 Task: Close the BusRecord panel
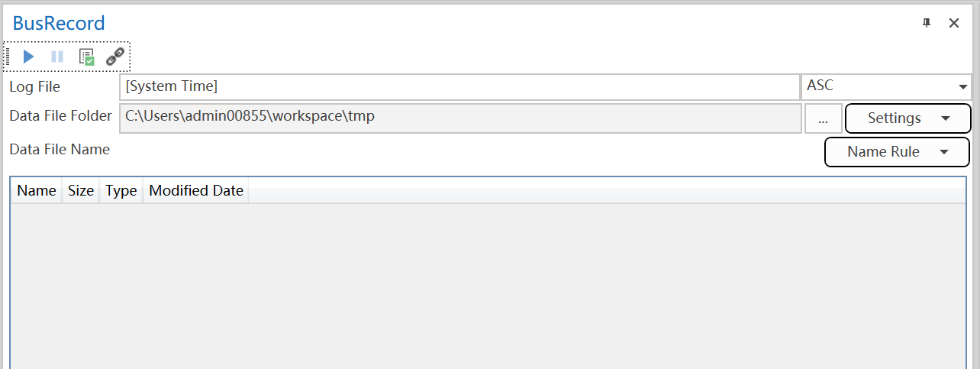tap(954, 23)
